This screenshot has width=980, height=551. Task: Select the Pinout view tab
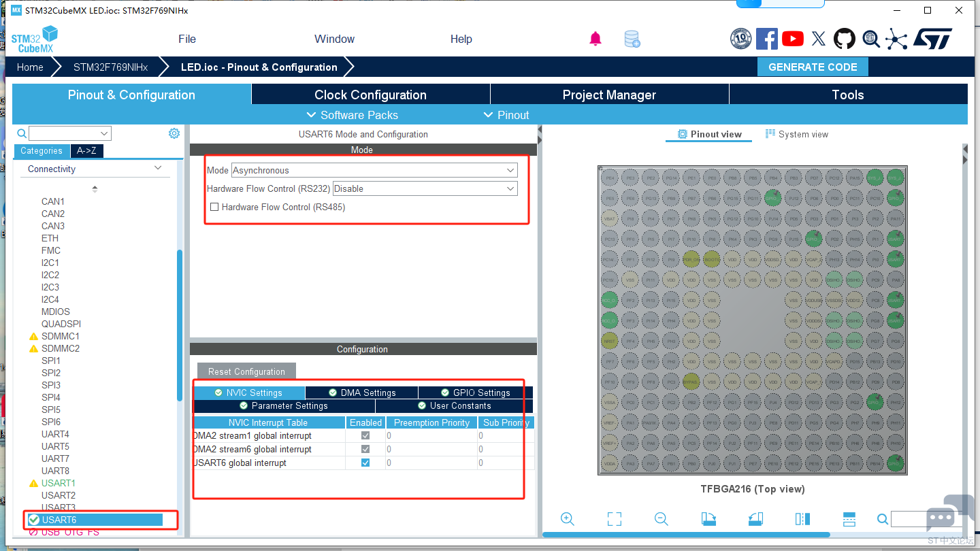709,134
